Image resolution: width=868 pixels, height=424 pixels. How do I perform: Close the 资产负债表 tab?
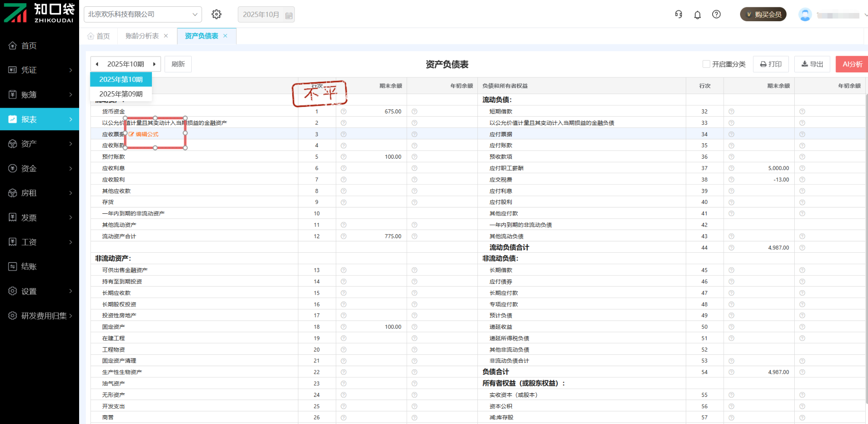pos(225,36)
